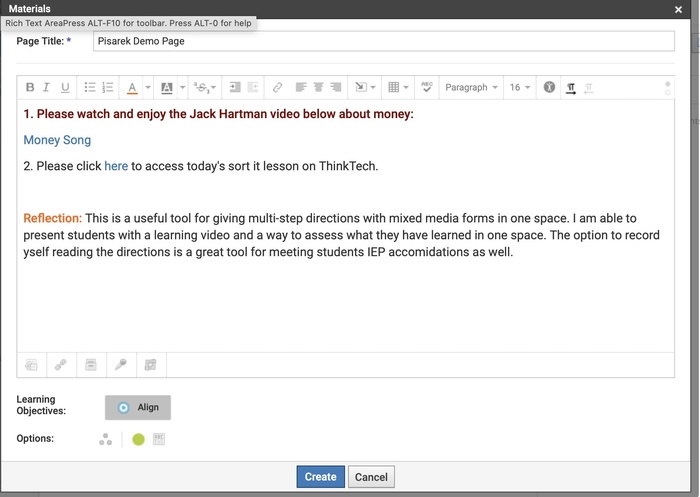Screen dimensions: 700x497
Task: Open the accessibility checker icon
Action: pyautogui.click(x=549, y=88)
